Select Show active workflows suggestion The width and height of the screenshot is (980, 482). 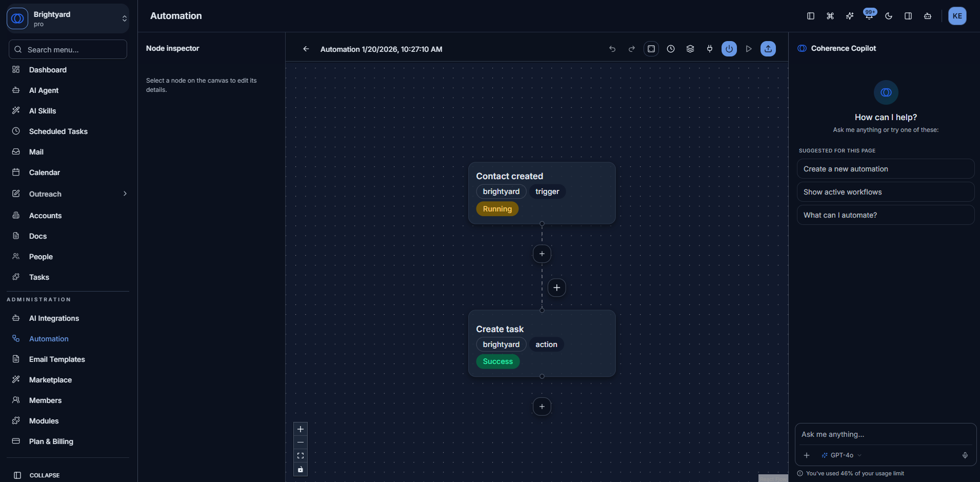coord(886,191)
